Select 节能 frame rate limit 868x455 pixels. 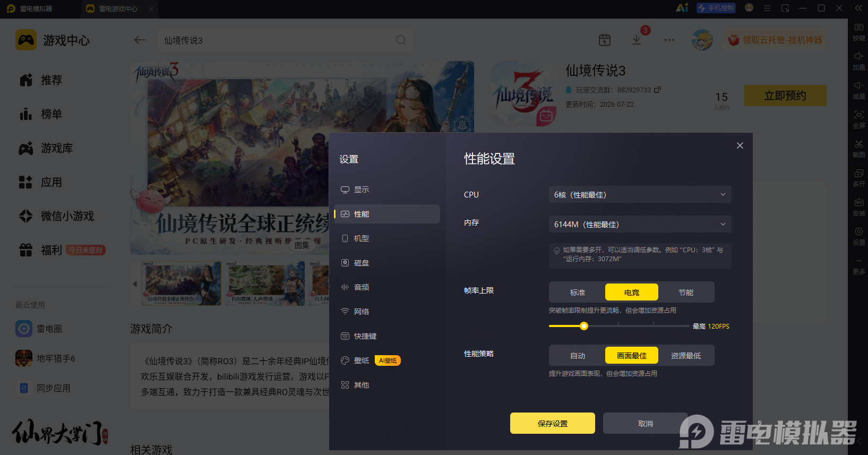click(686, 292)
